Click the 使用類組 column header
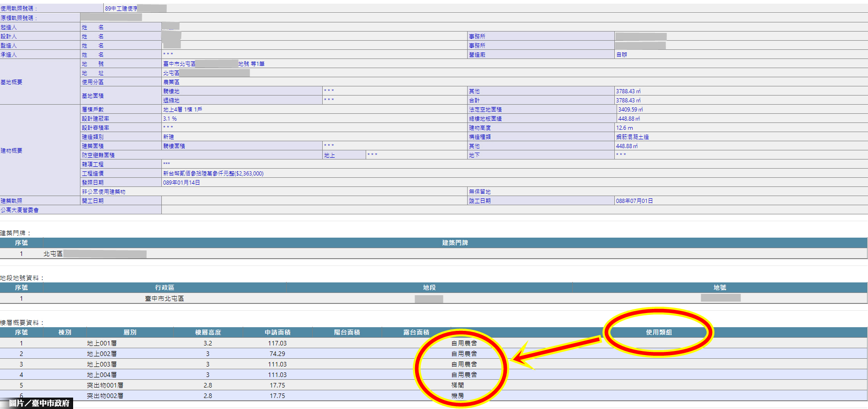Image resolution: width=868 pixels, height=409 pixels. coord(658,332)
